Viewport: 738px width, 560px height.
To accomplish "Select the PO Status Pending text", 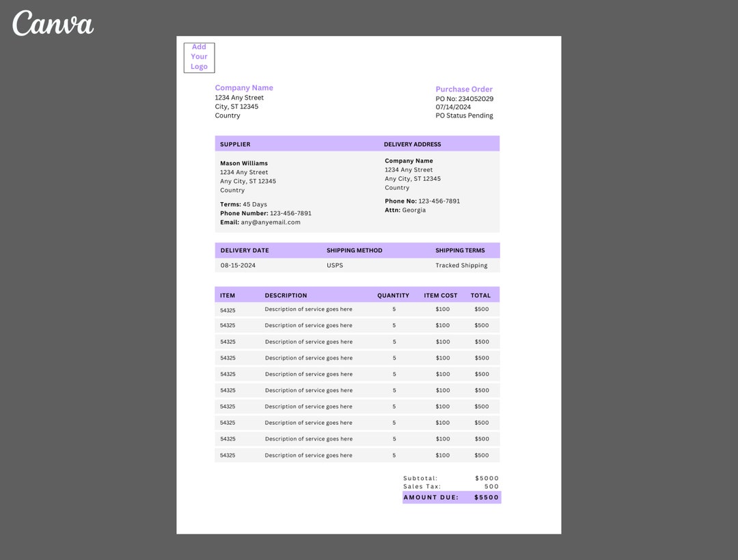I will (465, 115).
